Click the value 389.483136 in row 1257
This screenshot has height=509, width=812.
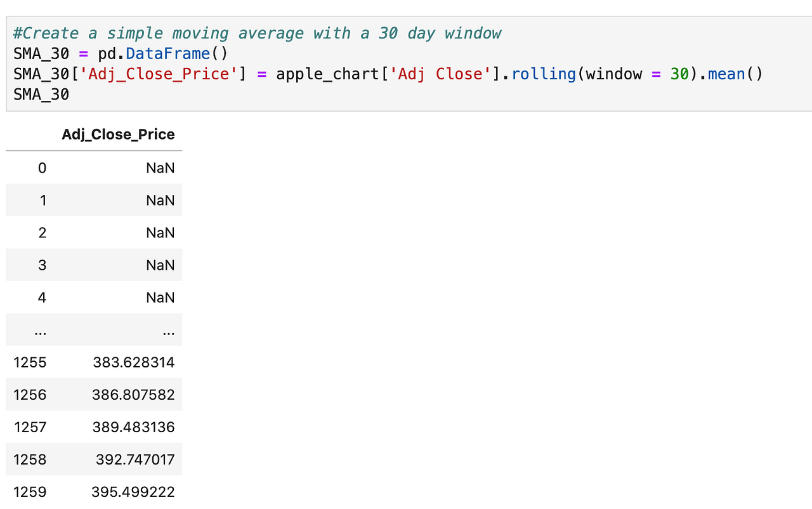coord(133,426)
